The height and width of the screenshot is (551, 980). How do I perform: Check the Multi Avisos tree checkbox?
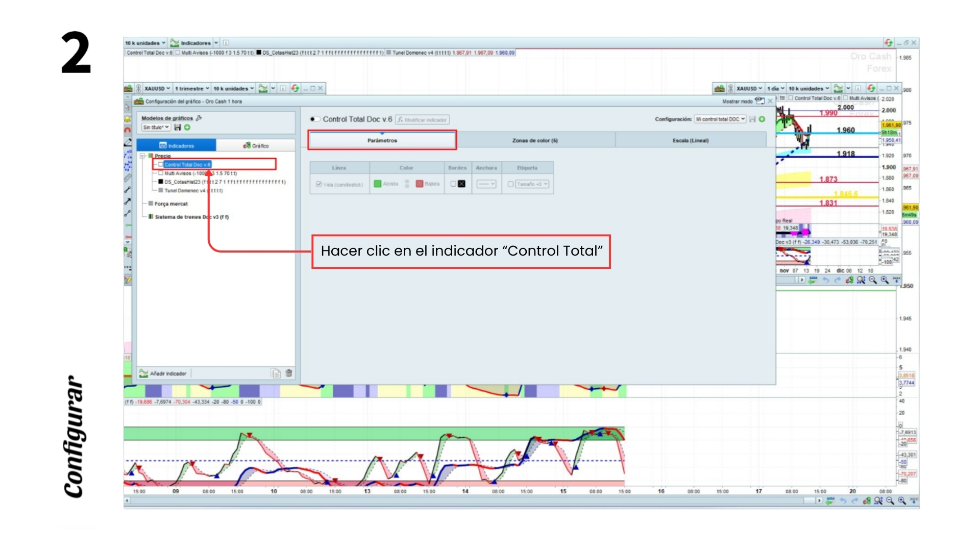point(161,173)
